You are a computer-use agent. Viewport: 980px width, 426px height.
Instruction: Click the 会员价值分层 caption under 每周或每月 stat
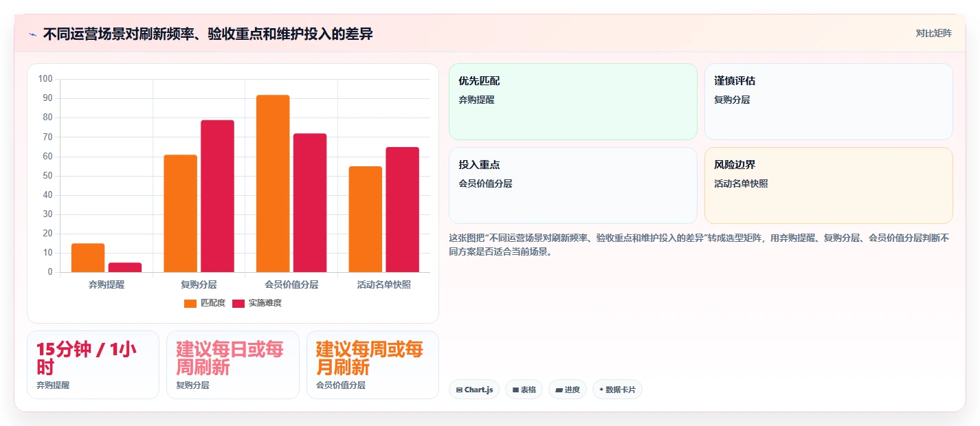click(x=341, y=385)
